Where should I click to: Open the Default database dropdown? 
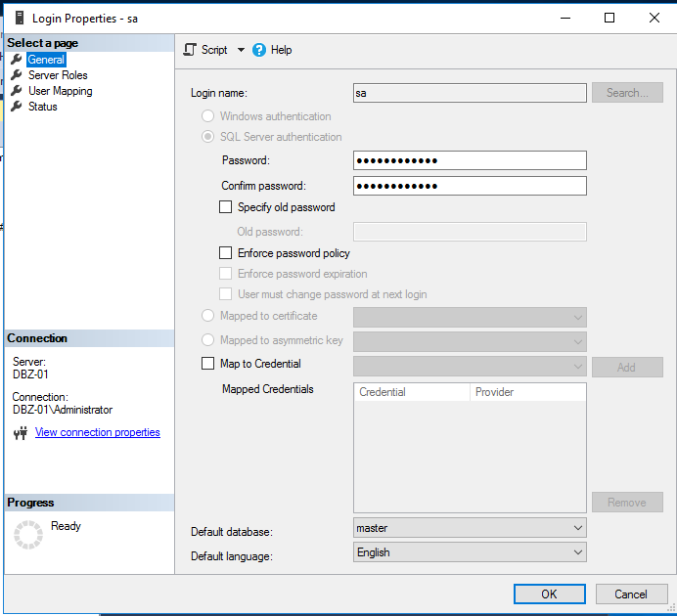tap(470, 528)
